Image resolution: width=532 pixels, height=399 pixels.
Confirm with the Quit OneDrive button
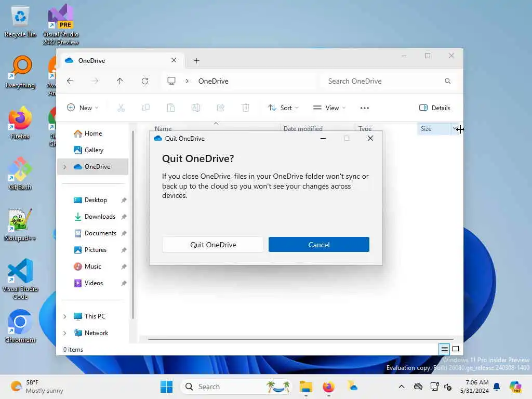[212, 245]
